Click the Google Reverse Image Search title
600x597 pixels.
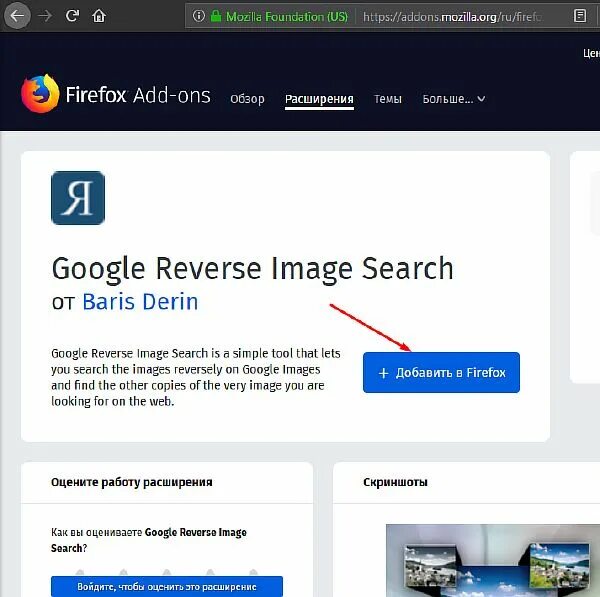(x=253, y=269)
